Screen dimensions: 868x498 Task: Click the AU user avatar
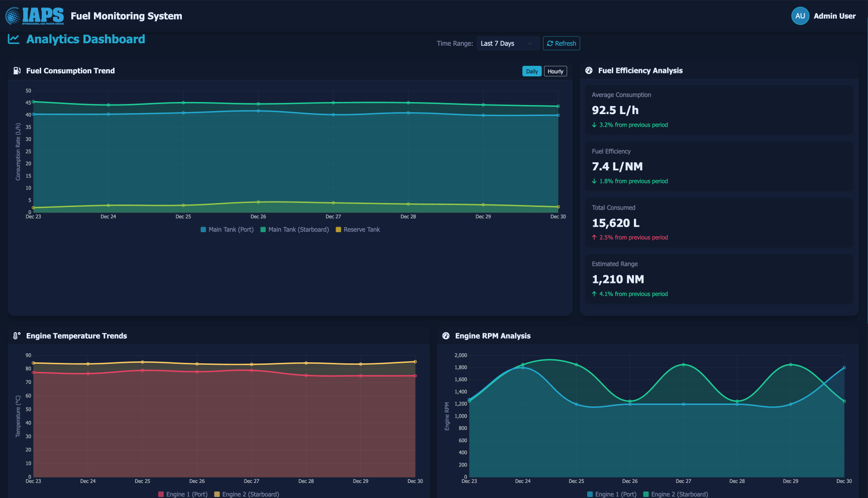click(800, 16)
